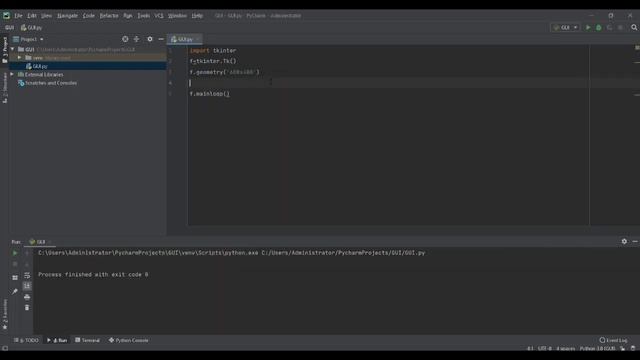
Task: Open Search Everywhere magnifier icon
Action: coord(634,27)
